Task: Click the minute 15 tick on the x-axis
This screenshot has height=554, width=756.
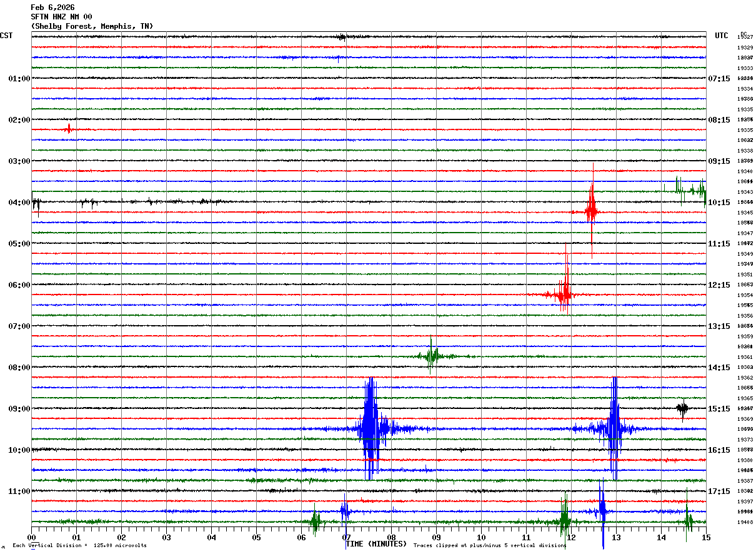Action: click(x=706, y=537)
